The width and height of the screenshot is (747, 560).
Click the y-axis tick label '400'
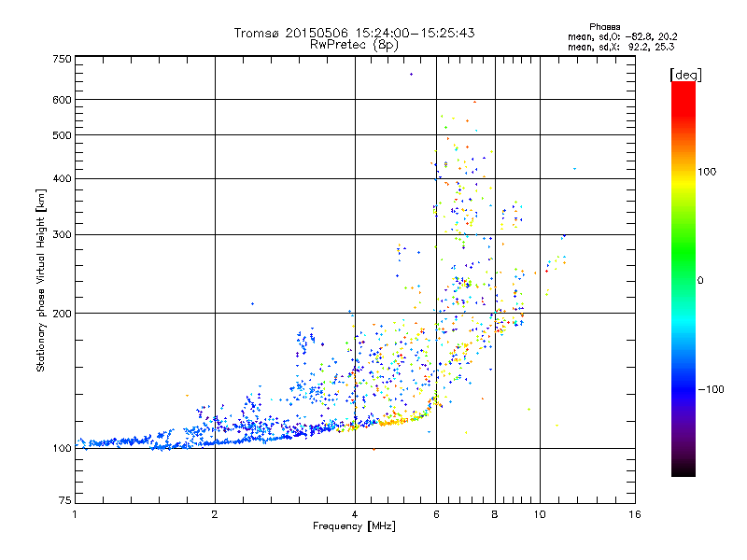62,179
